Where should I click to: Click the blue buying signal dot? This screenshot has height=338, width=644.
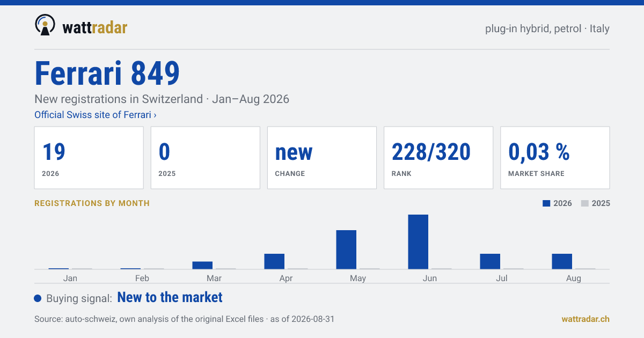click(38, 298)
